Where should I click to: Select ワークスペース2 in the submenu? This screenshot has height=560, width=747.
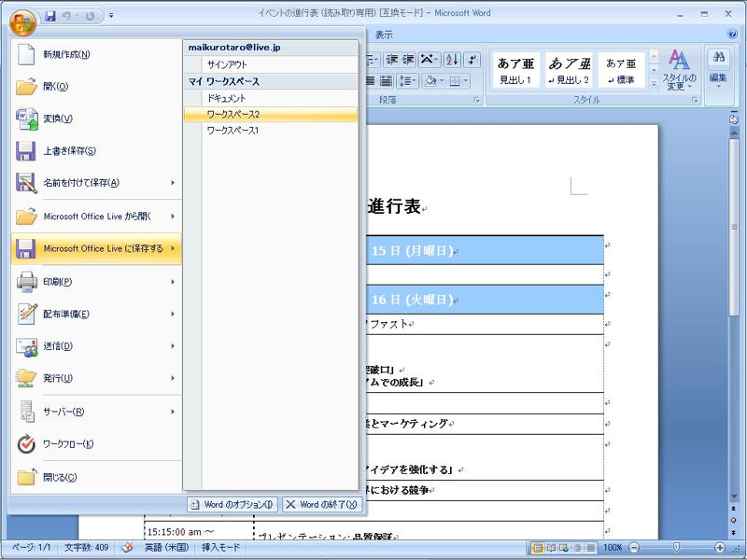point(271,114)
